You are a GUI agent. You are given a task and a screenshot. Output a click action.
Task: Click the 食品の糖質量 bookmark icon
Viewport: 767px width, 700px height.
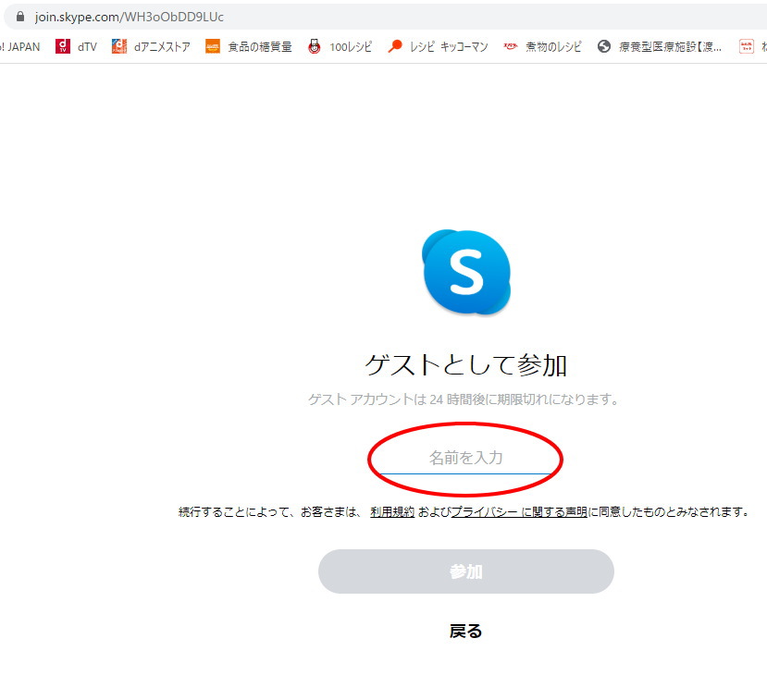213,46
